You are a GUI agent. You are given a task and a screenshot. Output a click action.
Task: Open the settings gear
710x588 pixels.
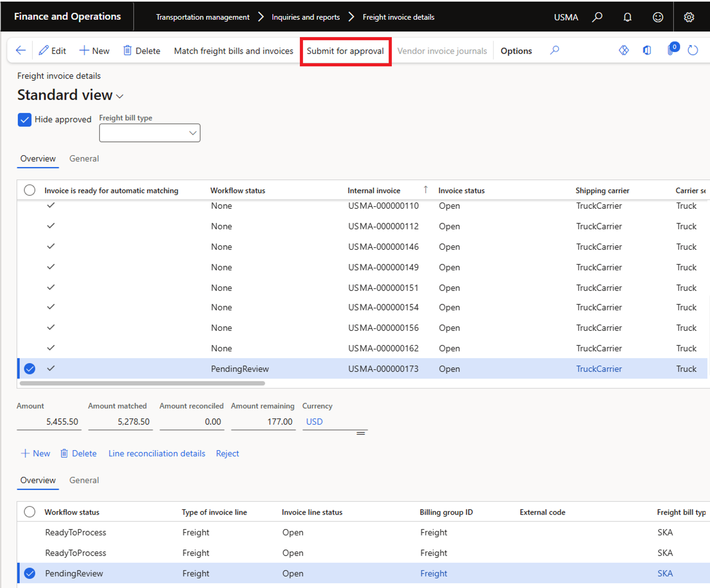(689, 17)
